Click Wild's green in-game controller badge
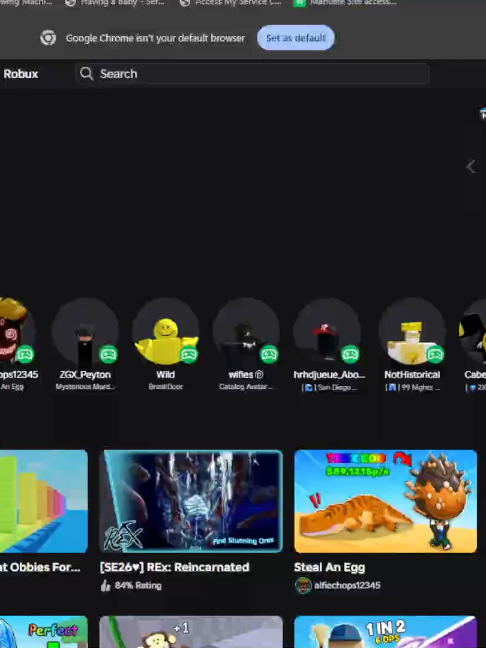 tap(189, 354)
